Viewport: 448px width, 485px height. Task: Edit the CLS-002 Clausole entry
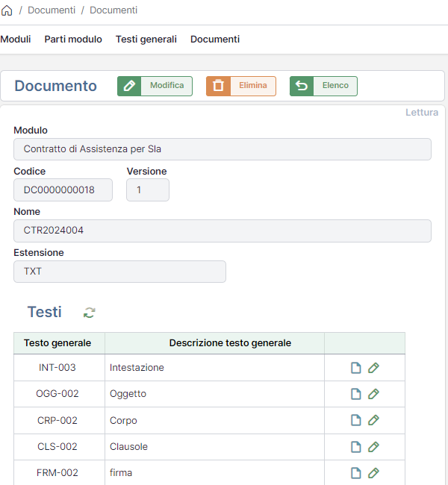(374, 447)
